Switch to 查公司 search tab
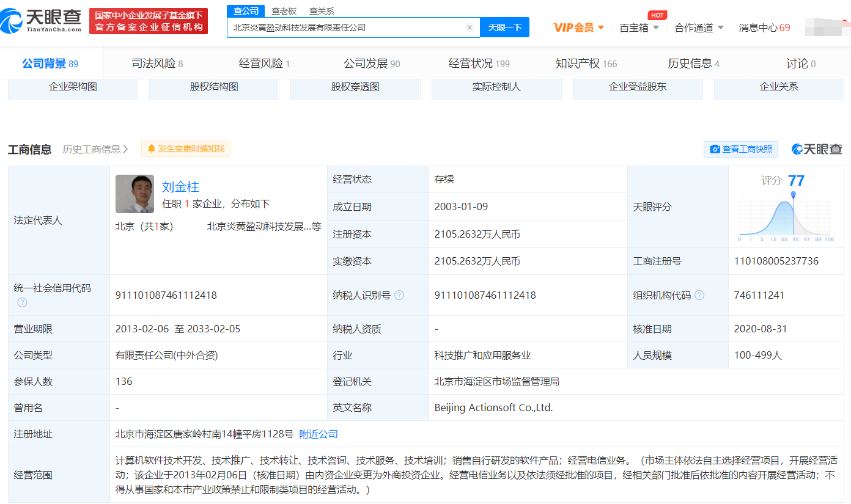Screen dimensions: 851x504 click(246, 11)
